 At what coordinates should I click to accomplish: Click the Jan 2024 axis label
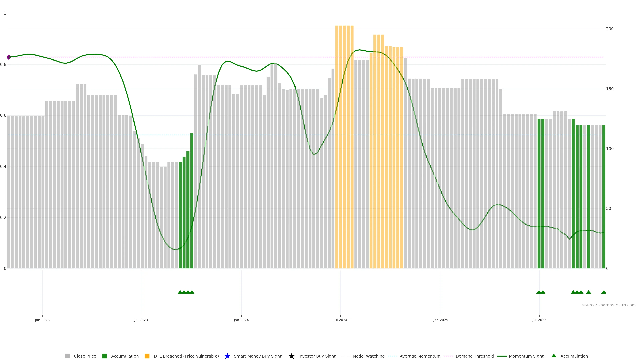click(241, 320)
